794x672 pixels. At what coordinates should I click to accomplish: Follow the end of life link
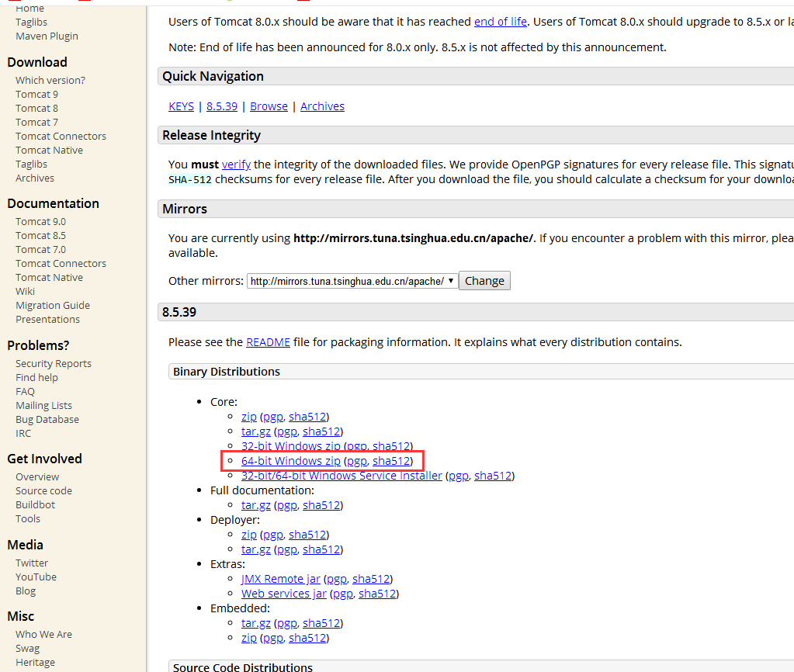pyautogui.click(x=501, y=22)
